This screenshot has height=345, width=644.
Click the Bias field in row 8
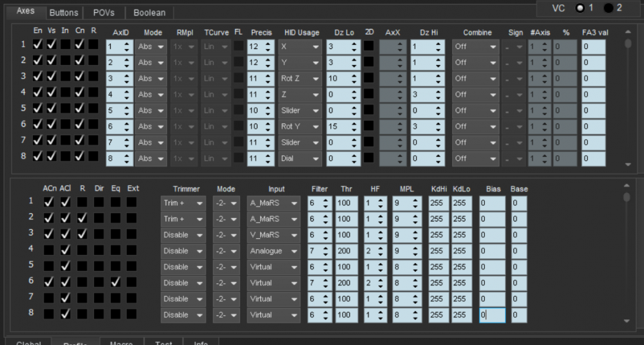point(492,315)
